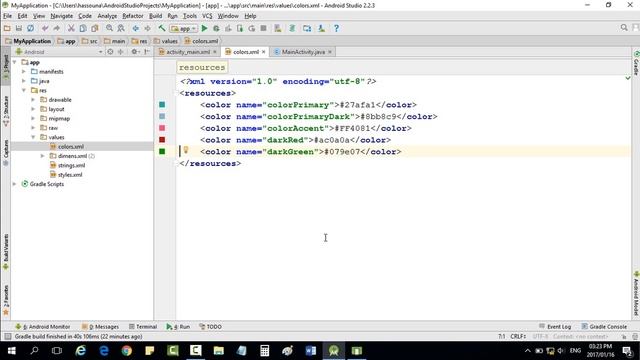The height and width of the screenshot is (360, 640).
Task: Click the Paste toolbar icon
Action: 95,28
